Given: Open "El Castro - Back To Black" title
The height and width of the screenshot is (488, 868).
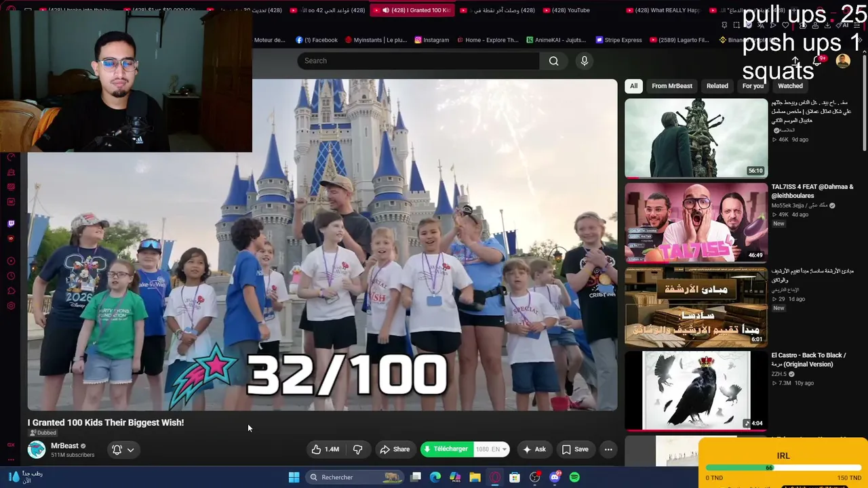Looking at the screenshot, I should pos(808,360).
